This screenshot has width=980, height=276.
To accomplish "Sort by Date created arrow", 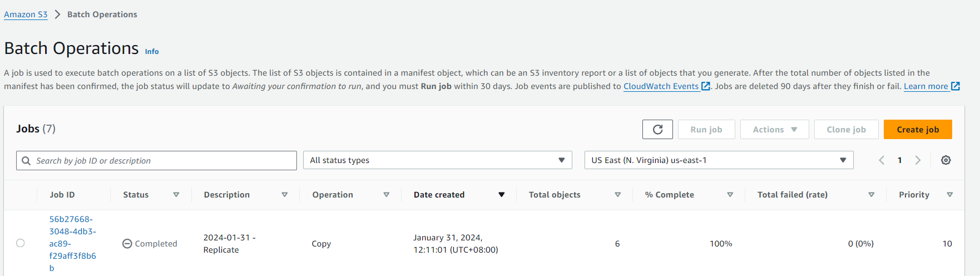I will 501,195.
